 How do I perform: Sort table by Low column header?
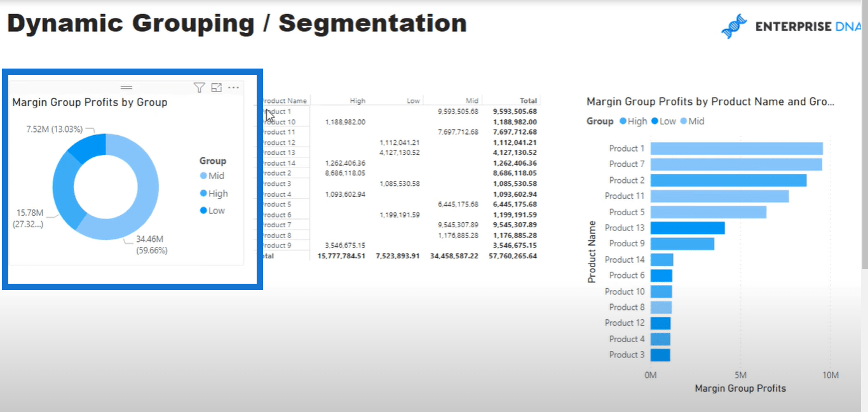coord(413,100)
